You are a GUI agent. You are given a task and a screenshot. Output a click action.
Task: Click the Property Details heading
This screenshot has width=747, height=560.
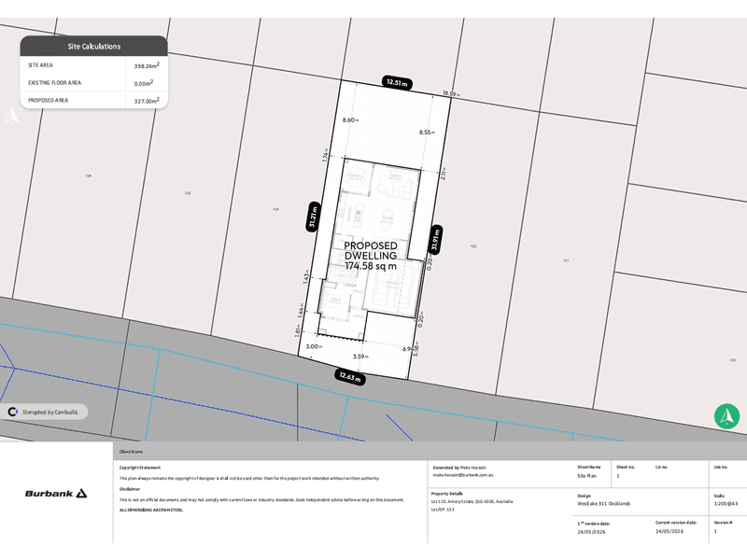[x=447, y=494]
